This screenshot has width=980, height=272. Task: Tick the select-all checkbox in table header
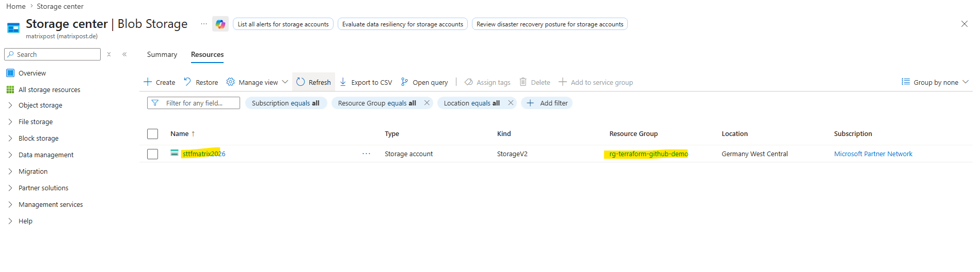(152, 134)
